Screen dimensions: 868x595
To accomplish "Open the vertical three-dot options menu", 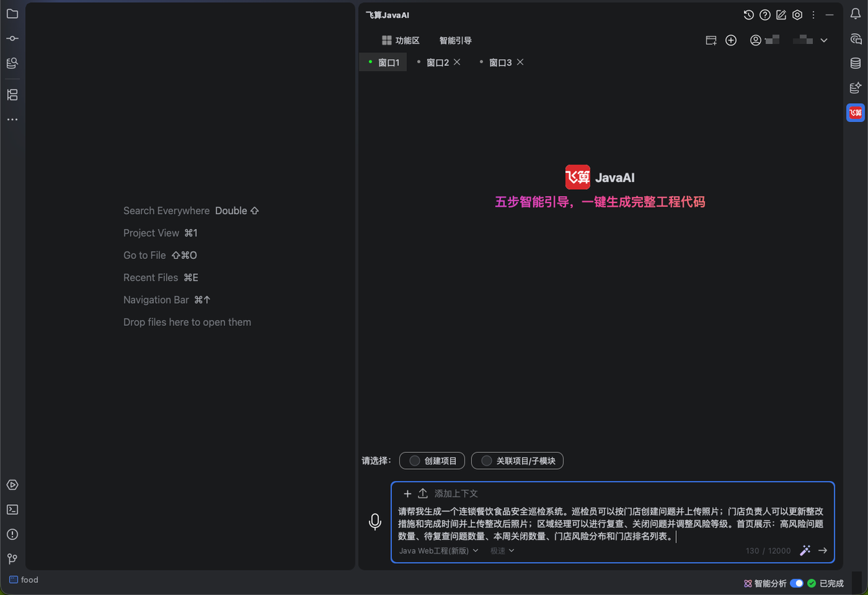I will pos(814,15).
